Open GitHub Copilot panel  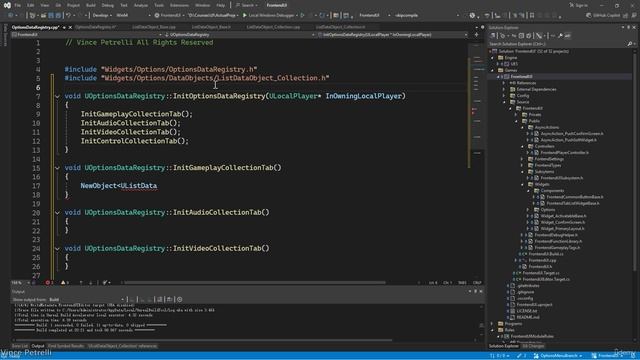click(605, 15)
